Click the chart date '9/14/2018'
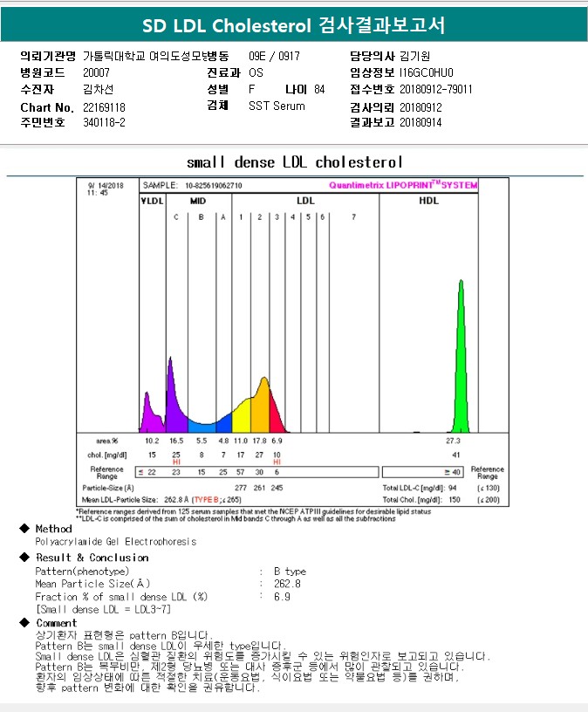Viewport: 588px width, 712px height. pyautogui.click(x=106, y=185)
